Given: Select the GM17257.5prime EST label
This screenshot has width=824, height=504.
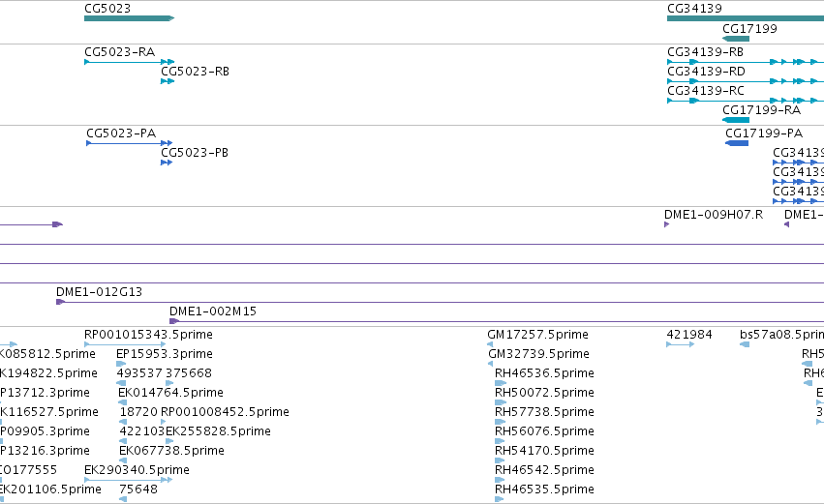Looking at the screenshot, I should pyautogui.click(x=537, y=335).
